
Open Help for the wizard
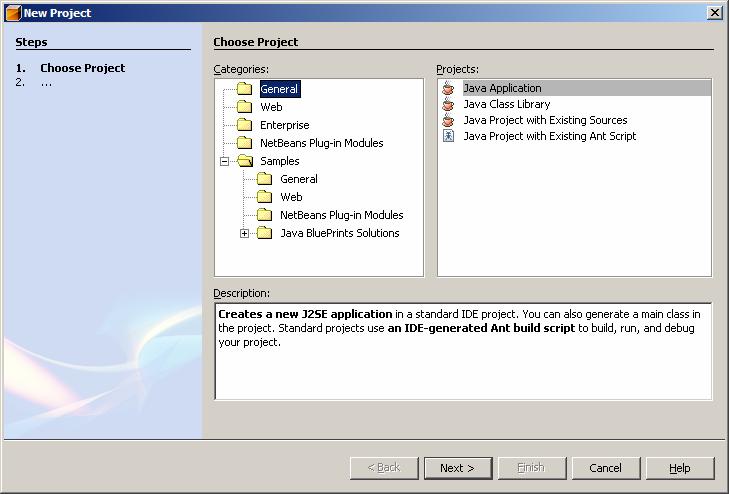click(680, 468)
